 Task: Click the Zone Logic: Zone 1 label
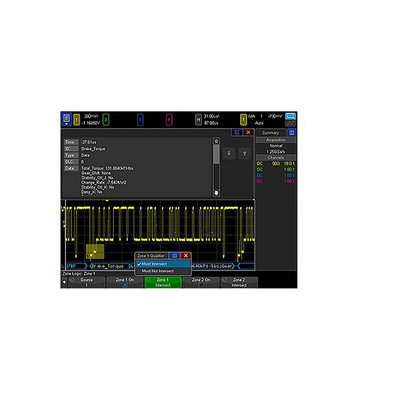point(79,274)
